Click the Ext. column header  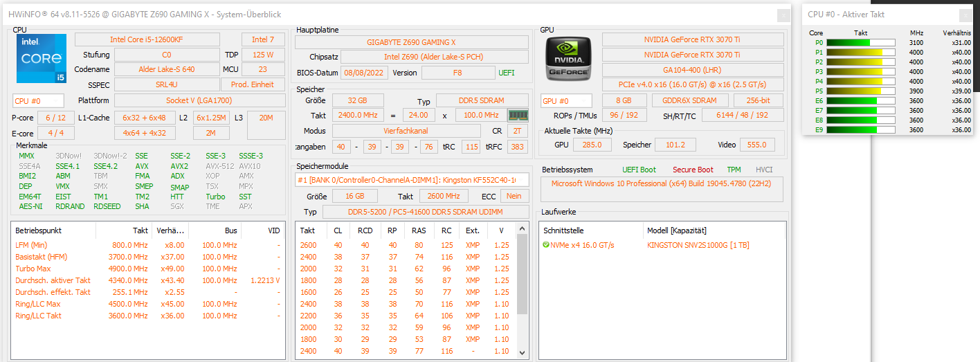click(472, 230)
